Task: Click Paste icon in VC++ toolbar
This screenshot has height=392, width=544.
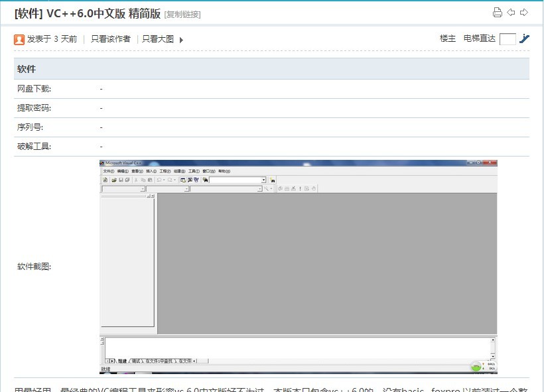Action: (x=150, y=180)
